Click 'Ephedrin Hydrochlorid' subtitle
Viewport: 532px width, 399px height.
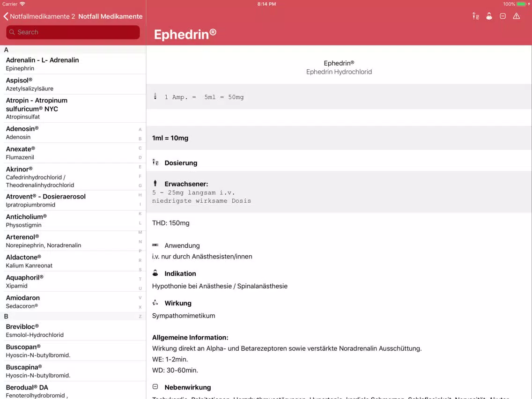[x=339, y=72]
